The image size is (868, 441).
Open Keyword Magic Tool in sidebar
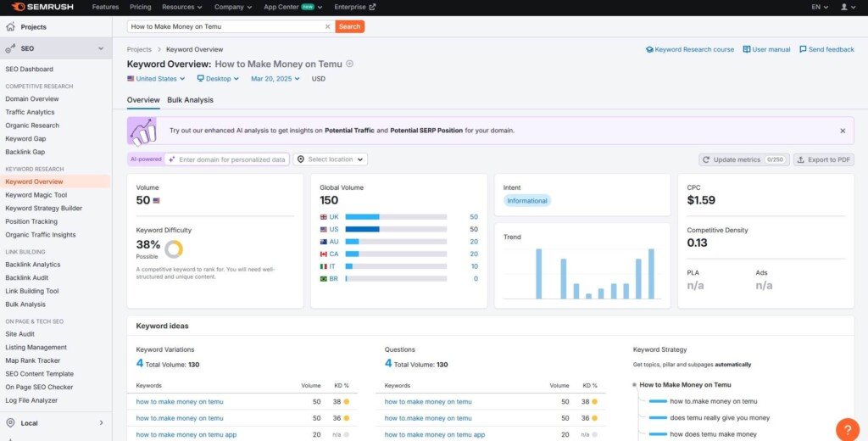pyautogui.click(x=36, y=195)
